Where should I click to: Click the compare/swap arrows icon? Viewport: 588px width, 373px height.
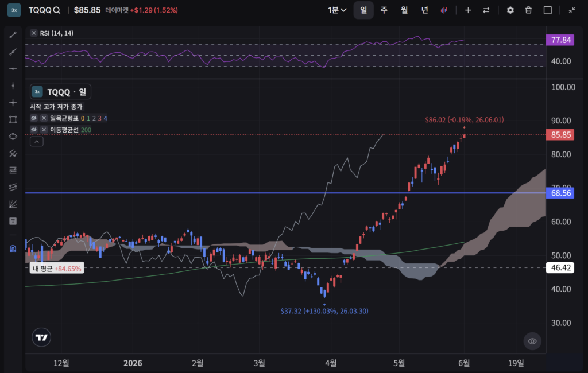[x=486, y=10]
